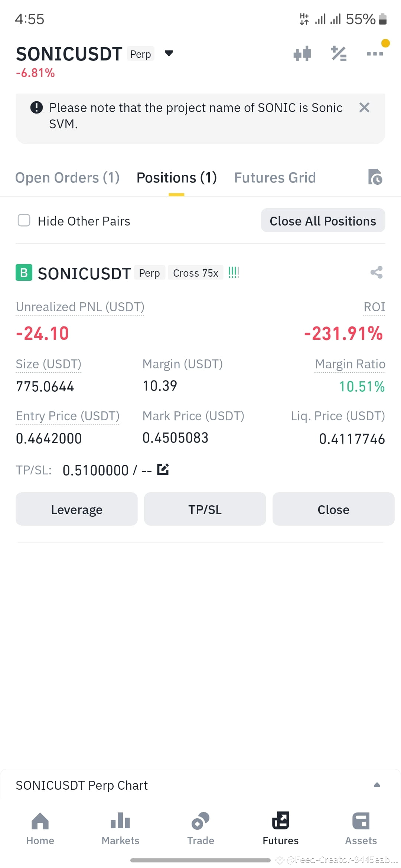Viewport: 401px width, 868px height.
Task: Open SONICUSDT pair selector dropdown arrow
Action: pyautogui.click(x=169, y=53)
